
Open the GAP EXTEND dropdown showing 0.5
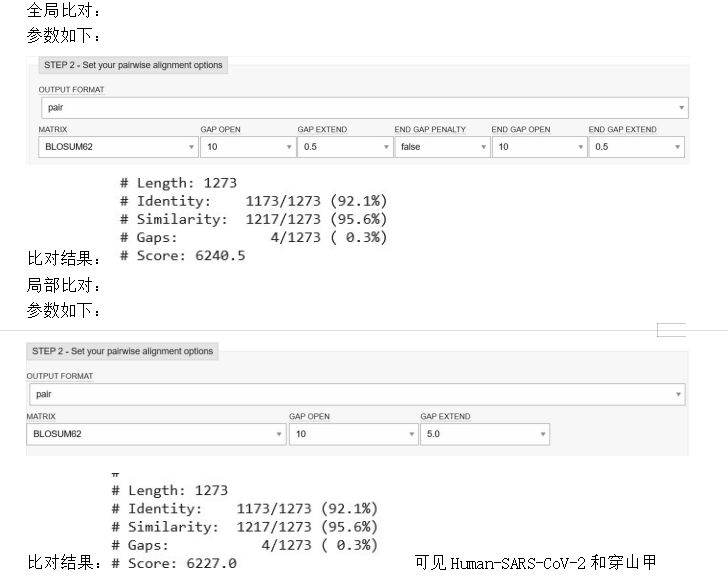pos(345,147)
